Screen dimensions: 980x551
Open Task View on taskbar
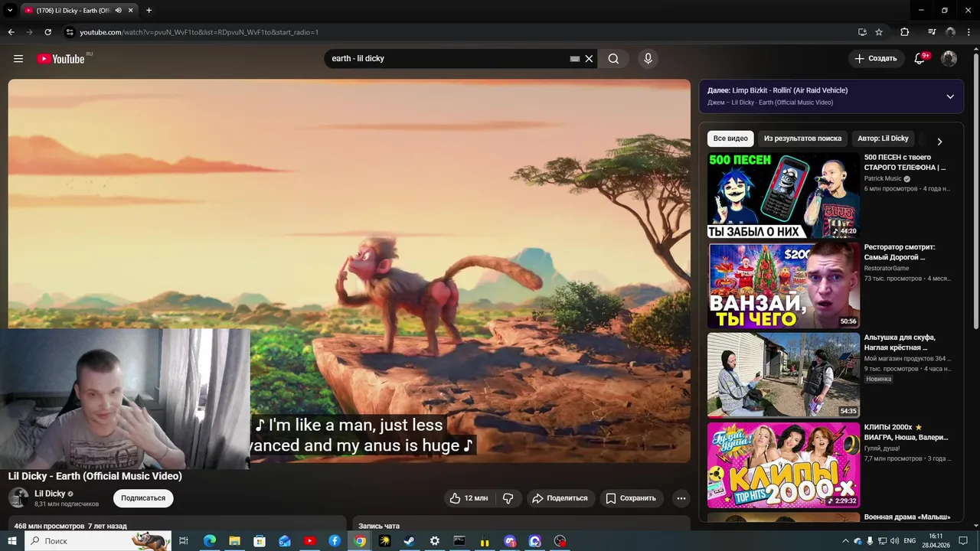pos(184,541)
